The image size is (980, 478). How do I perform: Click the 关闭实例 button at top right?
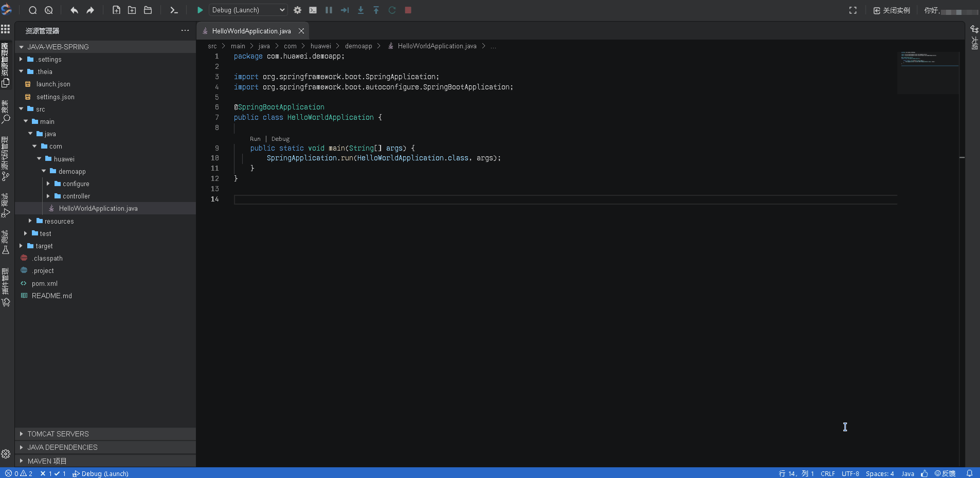click(x=893, y=10)
